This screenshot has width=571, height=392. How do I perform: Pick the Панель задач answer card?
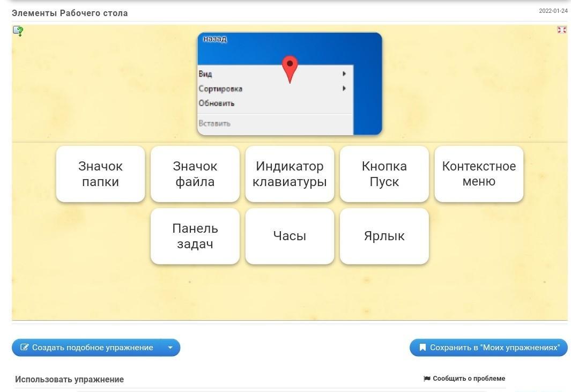(x=195, y=236)
